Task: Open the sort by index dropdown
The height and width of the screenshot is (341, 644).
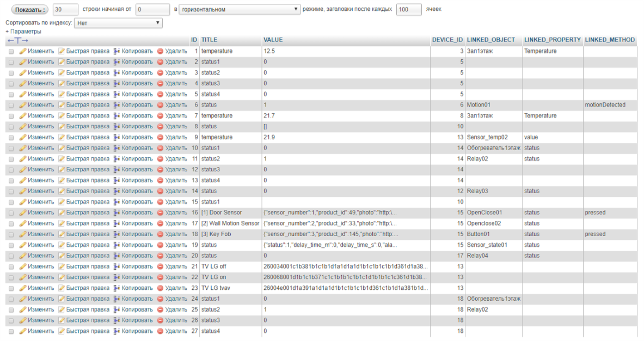Action: point(118,23)
